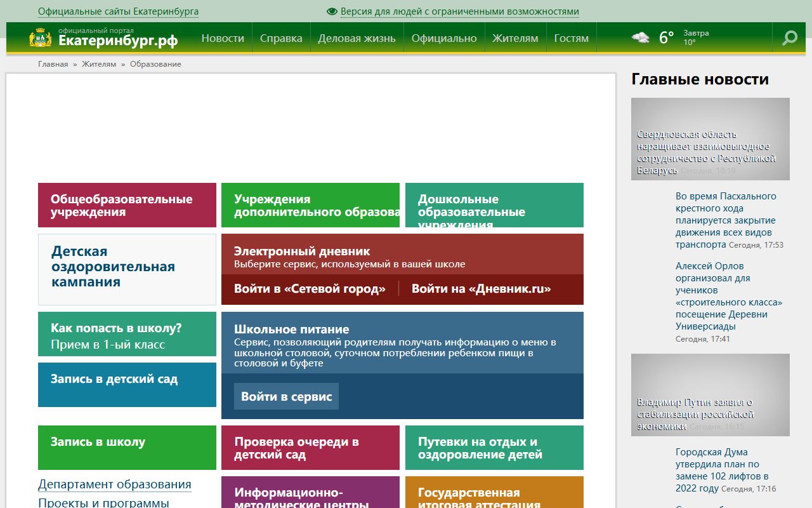Click tomorrow's forecast Завтра 10°

(696, 37)
